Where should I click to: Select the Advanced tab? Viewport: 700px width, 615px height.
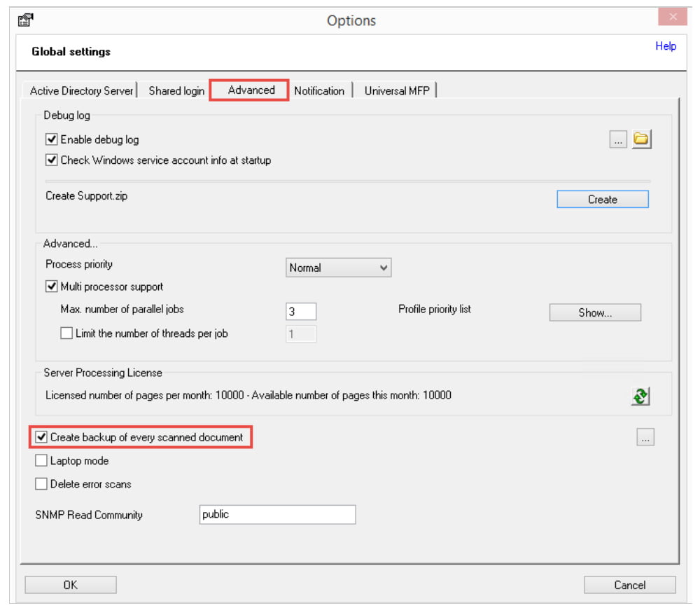[x=251, y=90]
